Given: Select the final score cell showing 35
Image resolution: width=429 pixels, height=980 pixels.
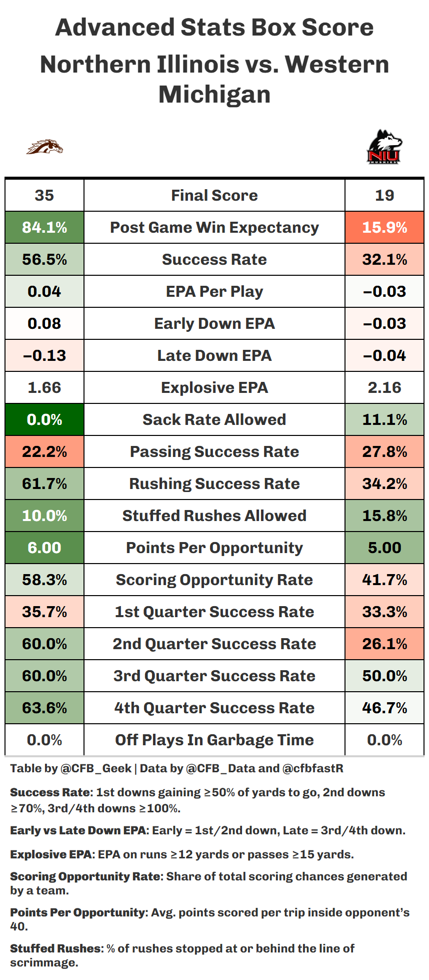Looking at the screenshot, I should [x=44, y=195].
